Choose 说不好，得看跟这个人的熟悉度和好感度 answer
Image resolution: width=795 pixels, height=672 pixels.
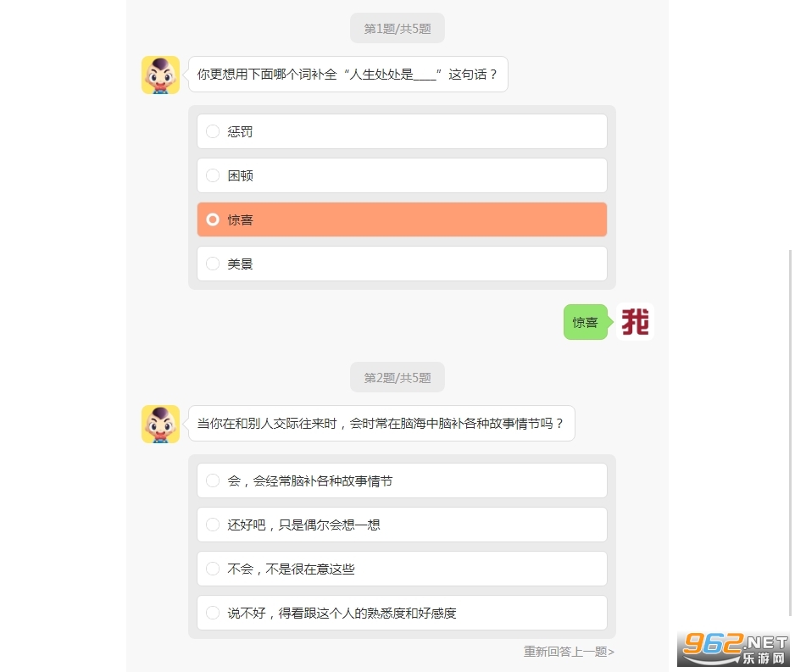click(402, 613)
